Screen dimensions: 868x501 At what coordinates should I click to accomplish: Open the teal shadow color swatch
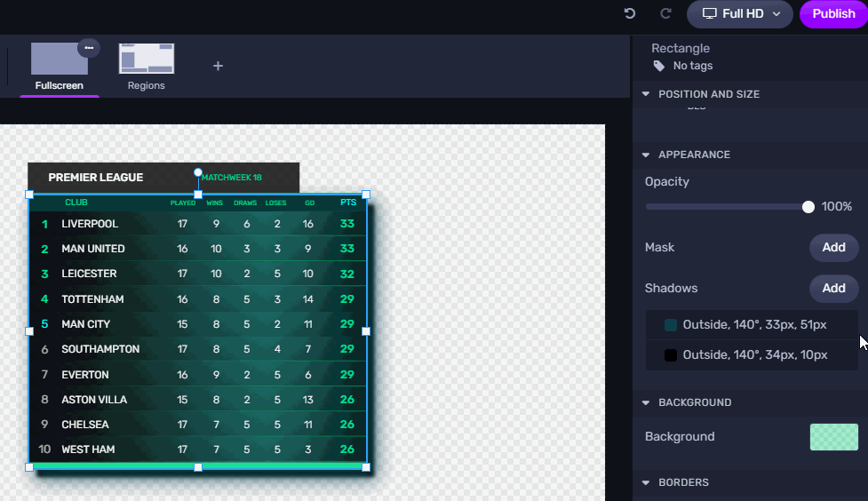(x=671, y=325)
